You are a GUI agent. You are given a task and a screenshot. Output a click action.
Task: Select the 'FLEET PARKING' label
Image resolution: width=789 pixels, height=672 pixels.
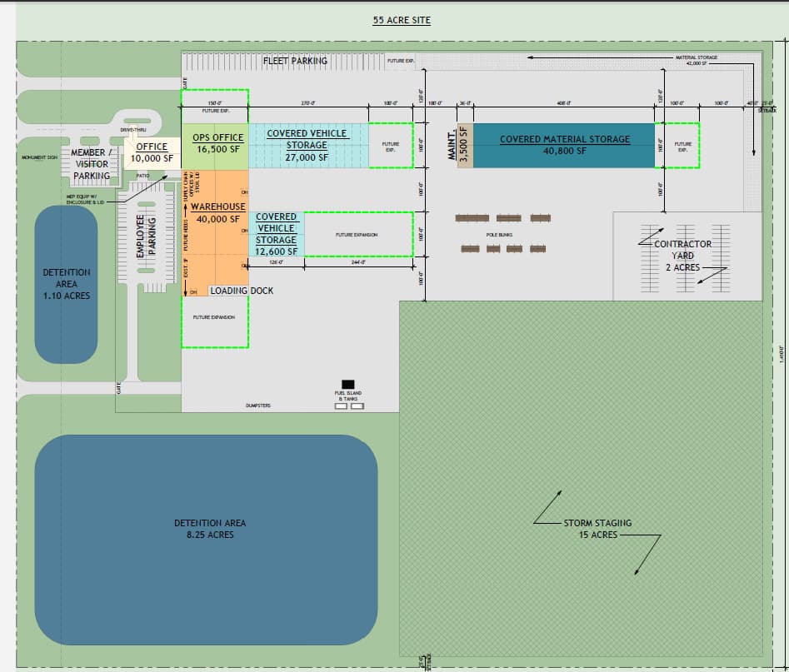[296, 61]
